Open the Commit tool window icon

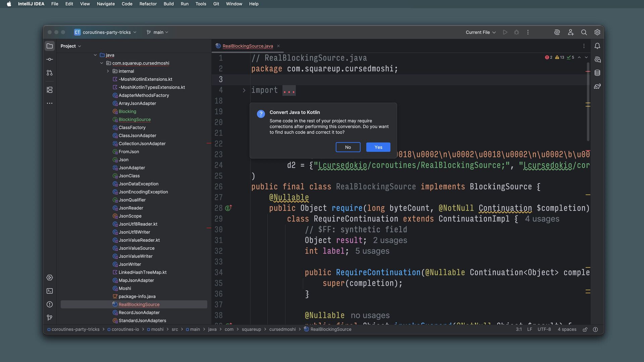tap(50, 59)
